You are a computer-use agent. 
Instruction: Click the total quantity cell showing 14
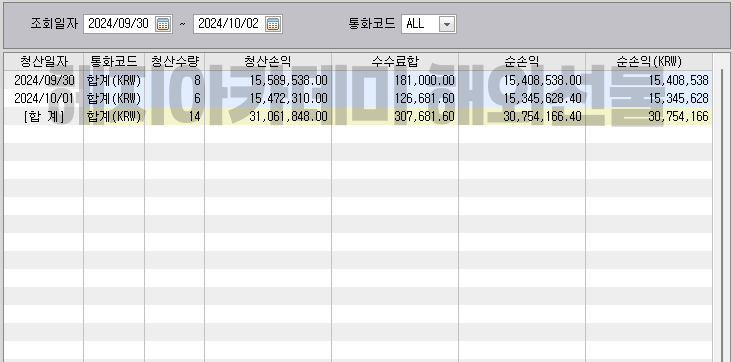pyautogui.click(x=174, y=116)
